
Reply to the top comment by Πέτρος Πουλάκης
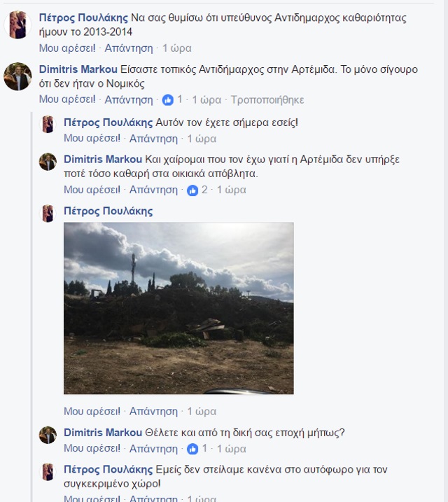[129, 48]
